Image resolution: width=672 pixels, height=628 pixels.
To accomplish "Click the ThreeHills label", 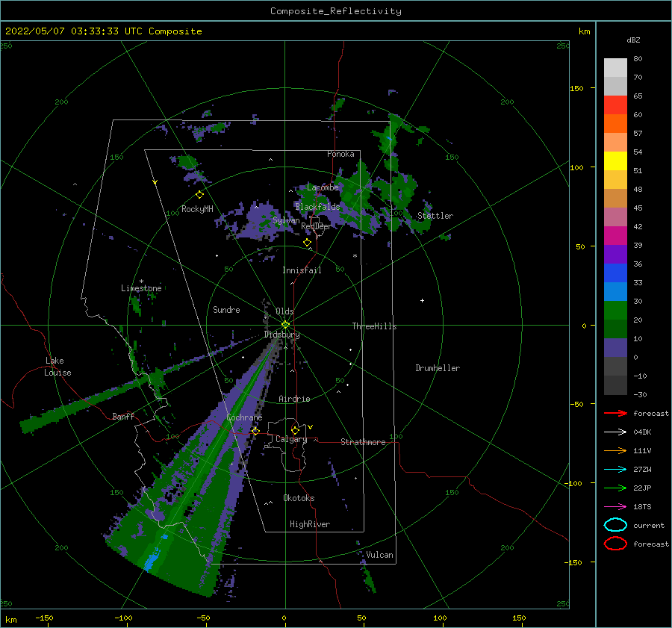I will coord(375,326).
